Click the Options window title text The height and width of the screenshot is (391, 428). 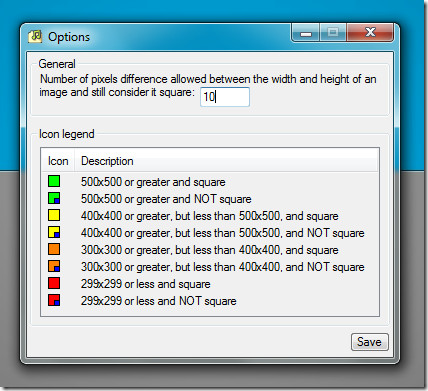click(69, 37)
